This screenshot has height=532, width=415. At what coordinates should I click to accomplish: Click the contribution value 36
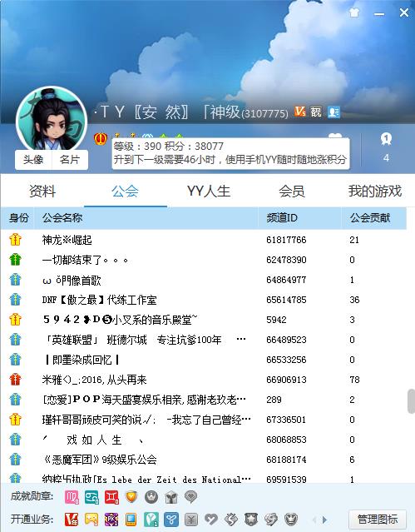point(354,300)
